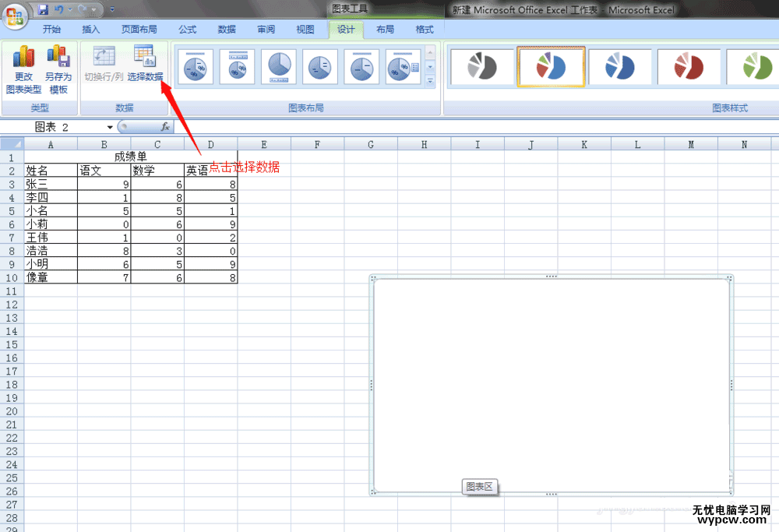
Task: Expand the chart layouts gallery
Action: tap(430, 81)
